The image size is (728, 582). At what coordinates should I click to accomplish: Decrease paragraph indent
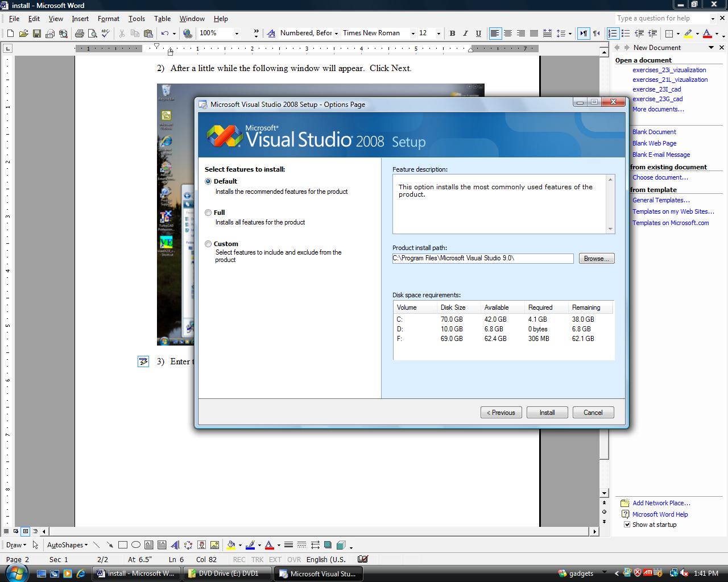(x=639, y=34)
